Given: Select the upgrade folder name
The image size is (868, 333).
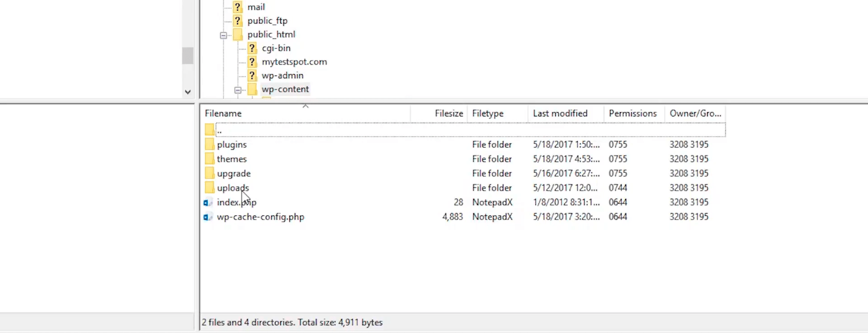Looking at the screenshot, I should click(x=234, y=174).
